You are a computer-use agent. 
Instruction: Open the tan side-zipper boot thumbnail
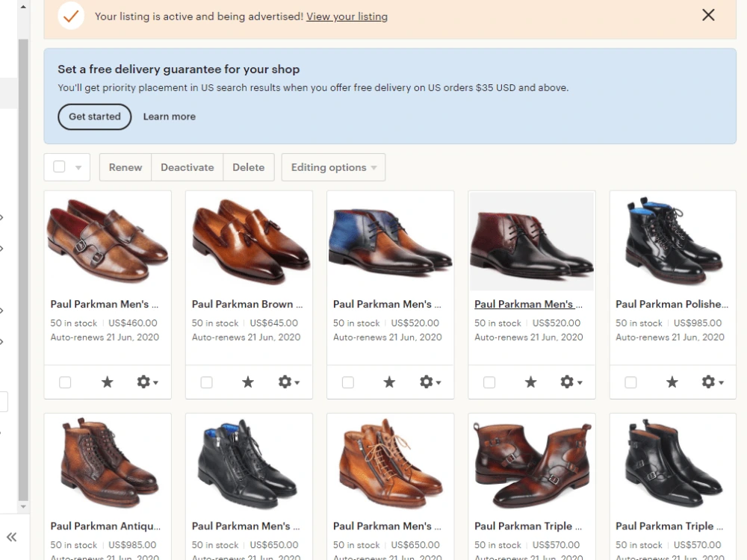click(x=390, y=463)
